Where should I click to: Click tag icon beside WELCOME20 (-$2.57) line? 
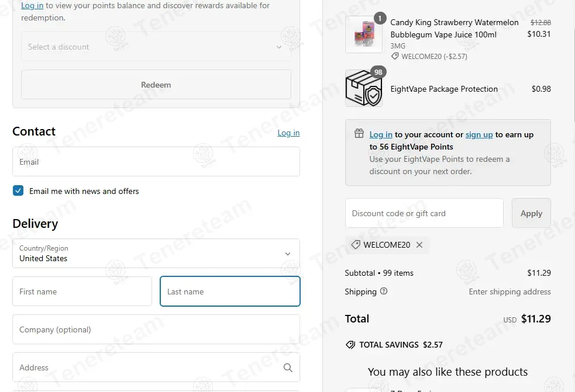point(395,57)
